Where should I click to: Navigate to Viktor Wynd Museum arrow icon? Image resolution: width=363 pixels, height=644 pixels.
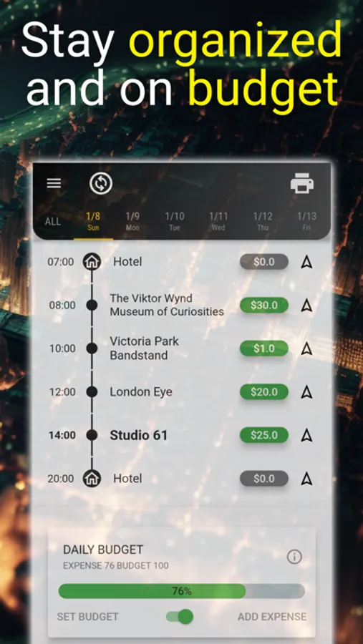coord(306,305)
